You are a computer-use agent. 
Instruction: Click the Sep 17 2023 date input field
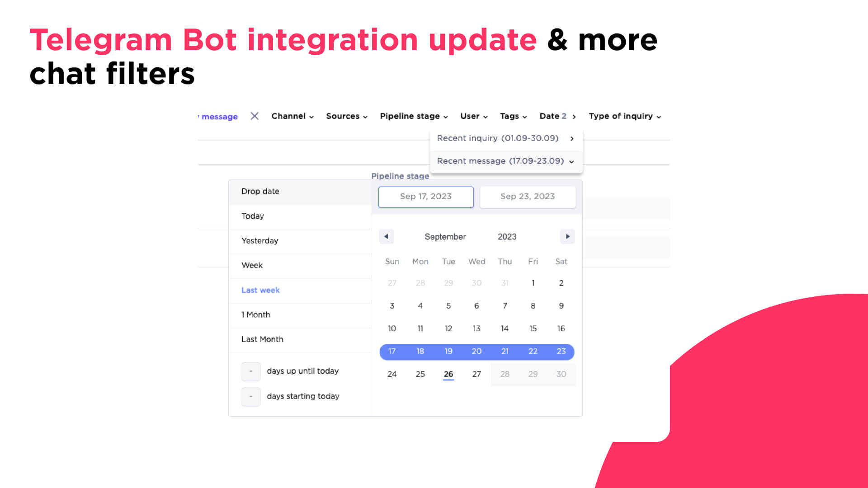[426, 197]
